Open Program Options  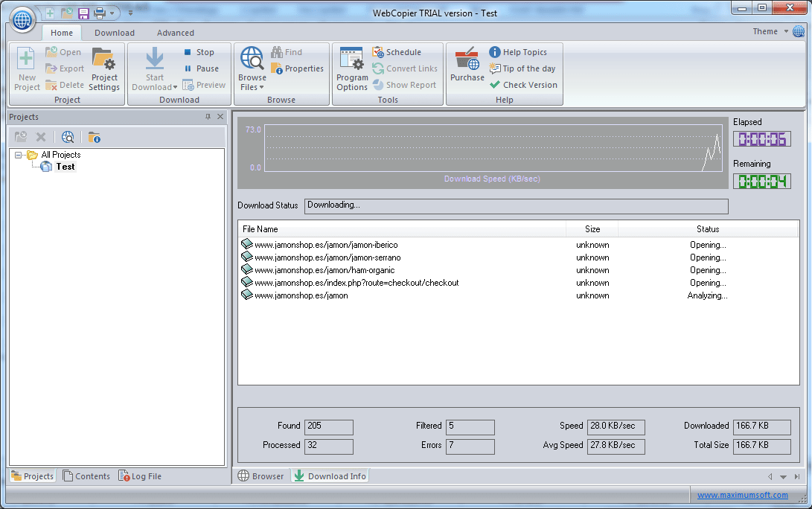(352, 69)
